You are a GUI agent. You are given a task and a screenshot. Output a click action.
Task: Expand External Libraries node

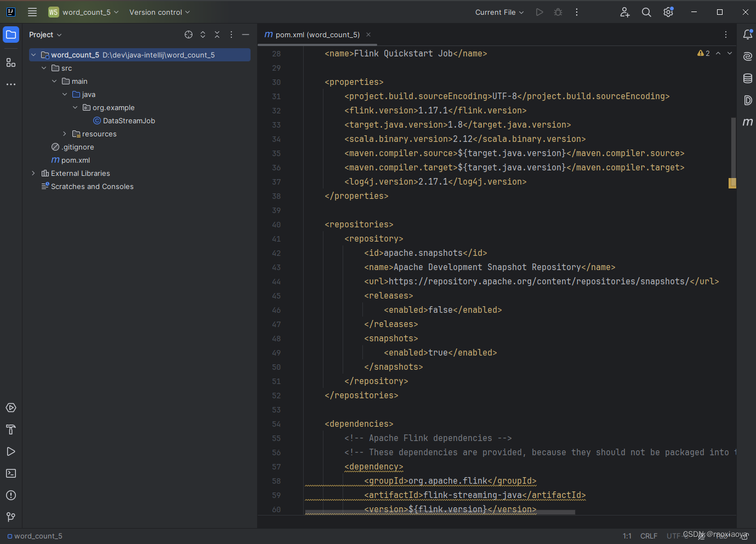pos(33,173)
